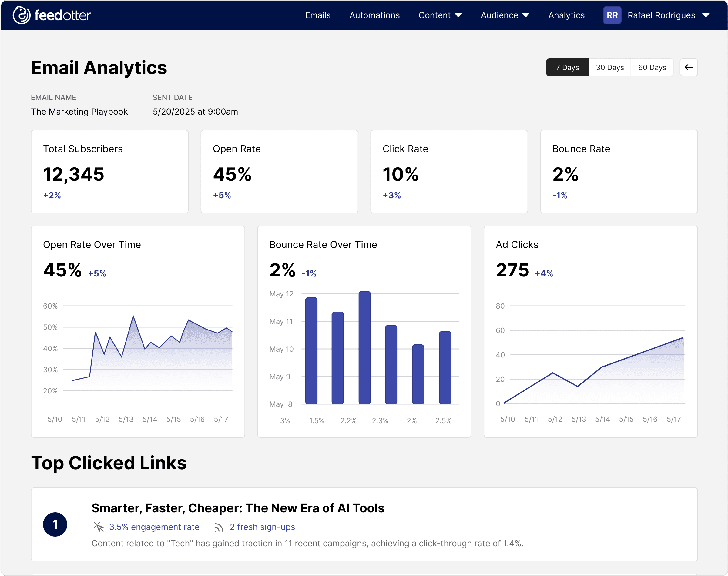Click the RR user avatar badge
This screenshot has width=728, height=576.
(612, 15)
